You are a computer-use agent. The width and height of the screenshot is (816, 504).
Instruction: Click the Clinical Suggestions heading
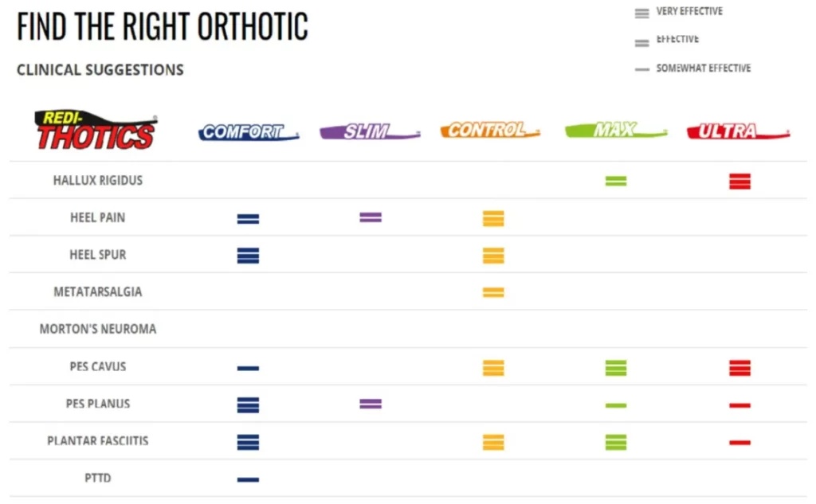pos(100,70)
